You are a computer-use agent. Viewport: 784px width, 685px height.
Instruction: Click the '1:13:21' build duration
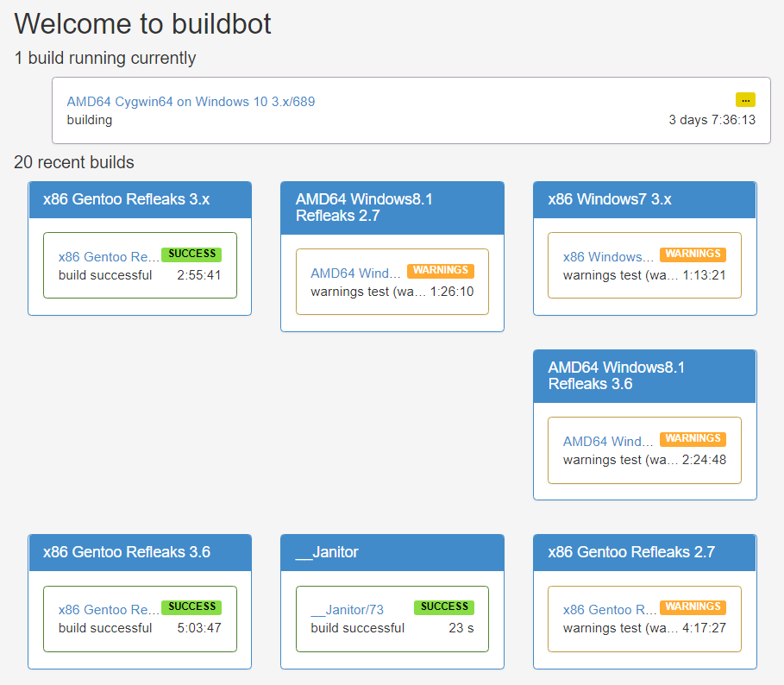click(x=704, y=275)
